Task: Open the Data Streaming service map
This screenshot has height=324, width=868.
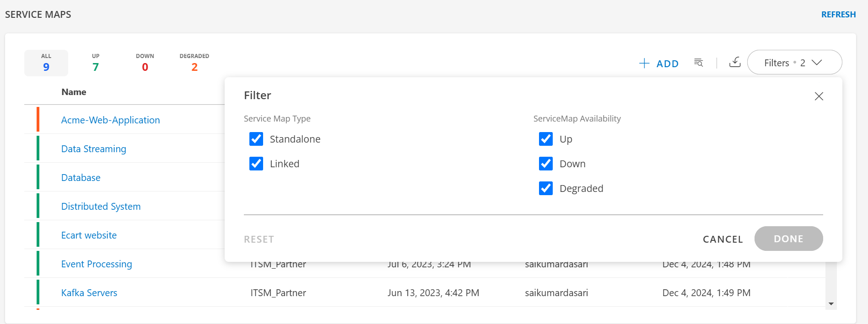Action: [x=94, y=149]
